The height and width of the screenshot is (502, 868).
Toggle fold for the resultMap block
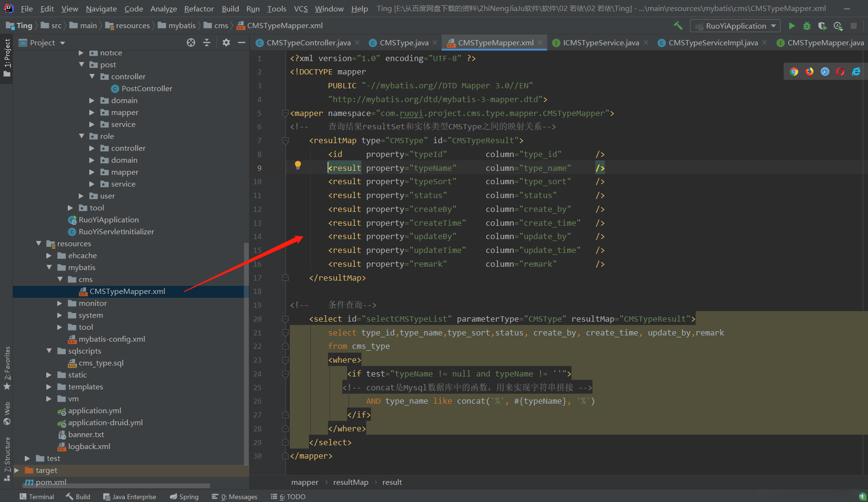click(x=286, y=140)
